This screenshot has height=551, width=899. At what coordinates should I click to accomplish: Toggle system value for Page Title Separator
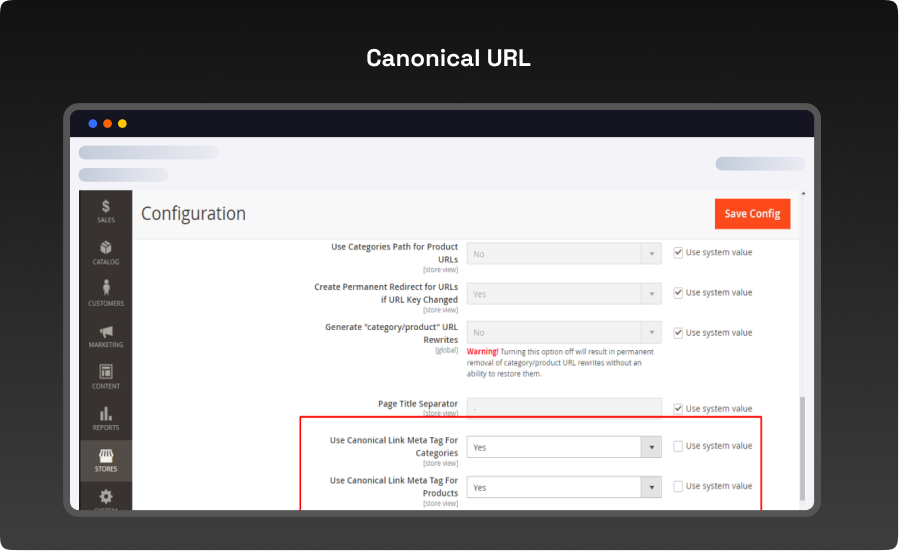click(x=678, y=408)
